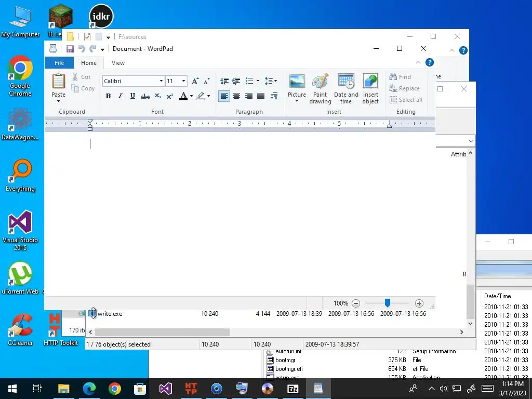This screenshot has width=532, height=399.
Task: Collapse the WordPad ribbon chevron
Action: click(x=418, y=62)
